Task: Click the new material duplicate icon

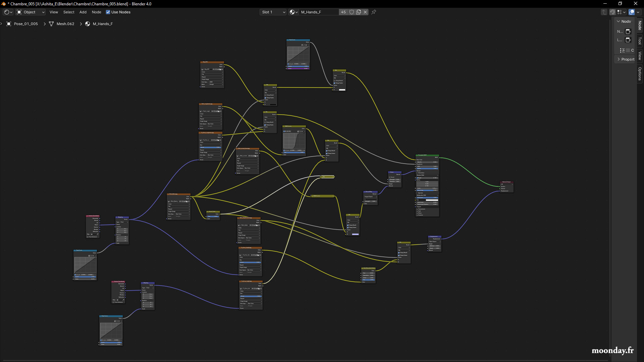Action: pyautogui.click(x=359, y=12)
